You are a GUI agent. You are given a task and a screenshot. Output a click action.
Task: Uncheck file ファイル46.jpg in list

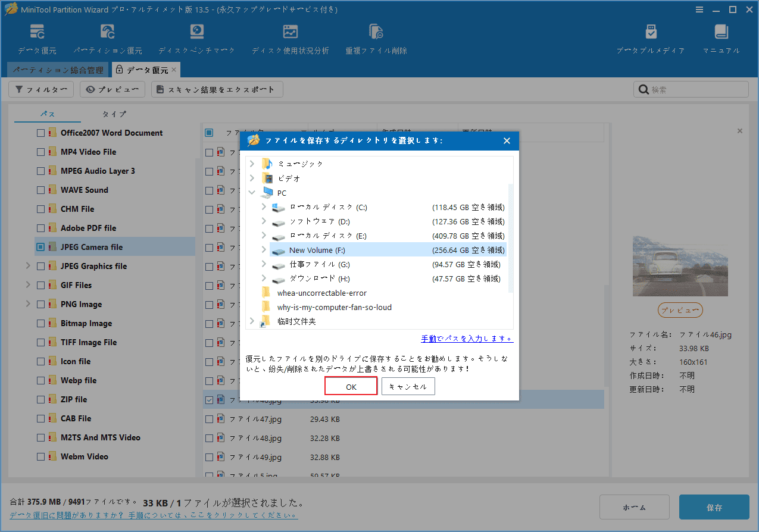click(x=209, y=399)
